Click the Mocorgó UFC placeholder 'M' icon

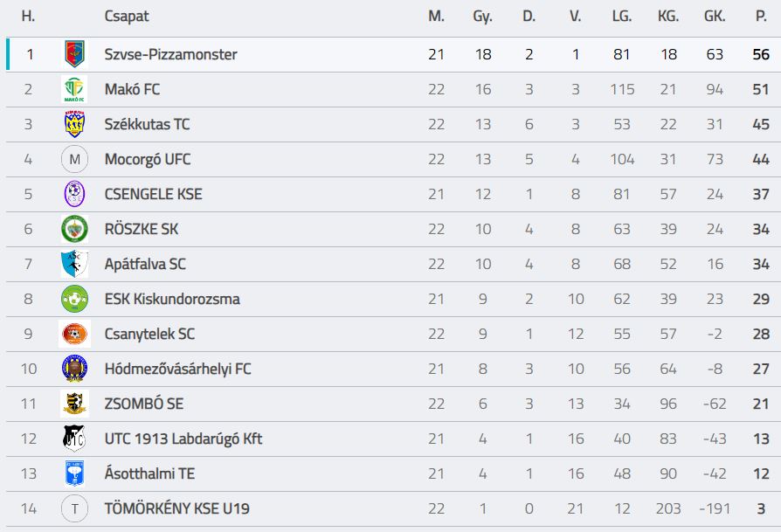[75, 159]
